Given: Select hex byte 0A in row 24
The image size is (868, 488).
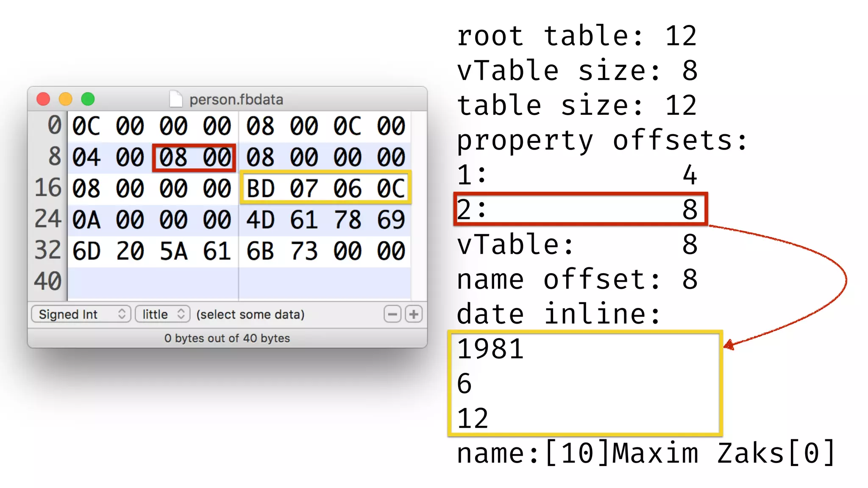Looking at the screenshot, I should coord(86,219).
